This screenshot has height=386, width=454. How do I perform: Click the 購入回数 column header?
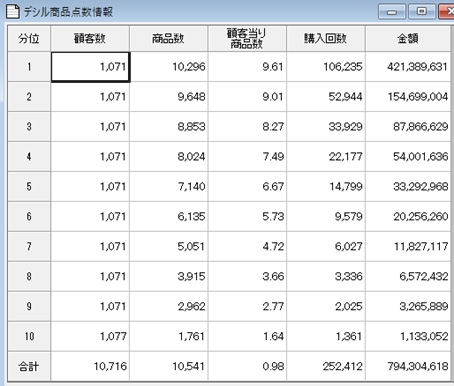(326, 39)
